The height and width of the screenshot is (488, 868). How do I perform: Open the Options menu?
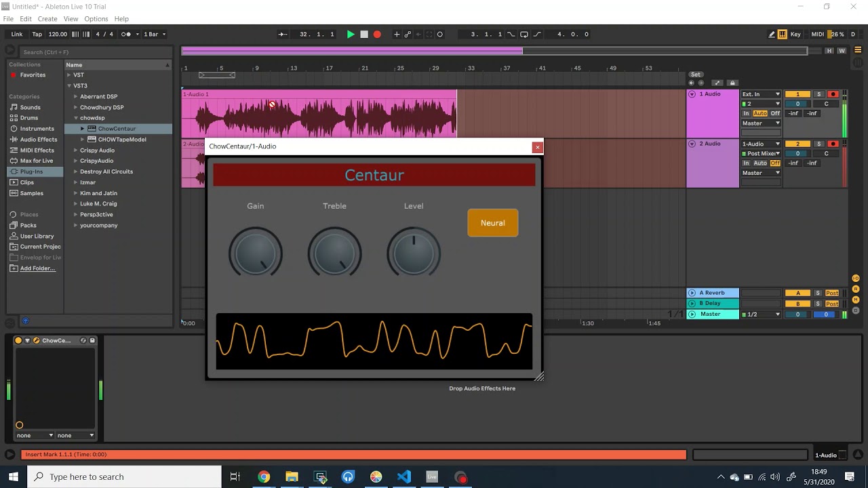[96, 19]
